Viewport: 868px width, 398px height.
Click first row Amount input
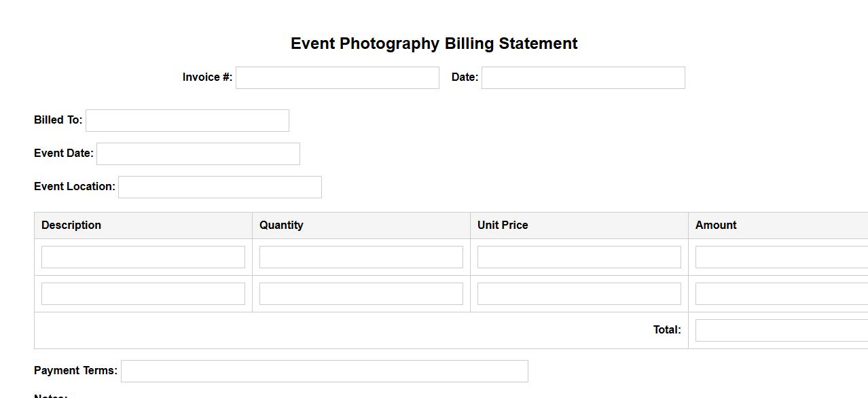[x=781, y=257]
